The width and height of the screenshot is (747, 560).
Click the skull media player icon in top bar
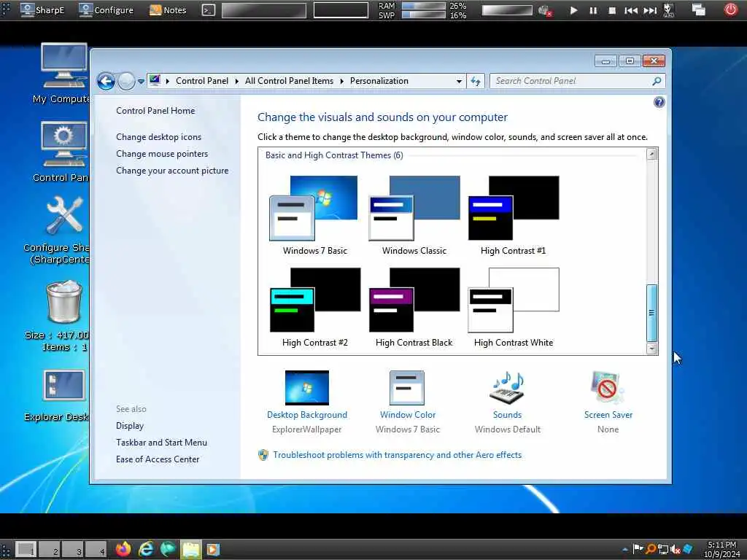(x=669, y=10)
